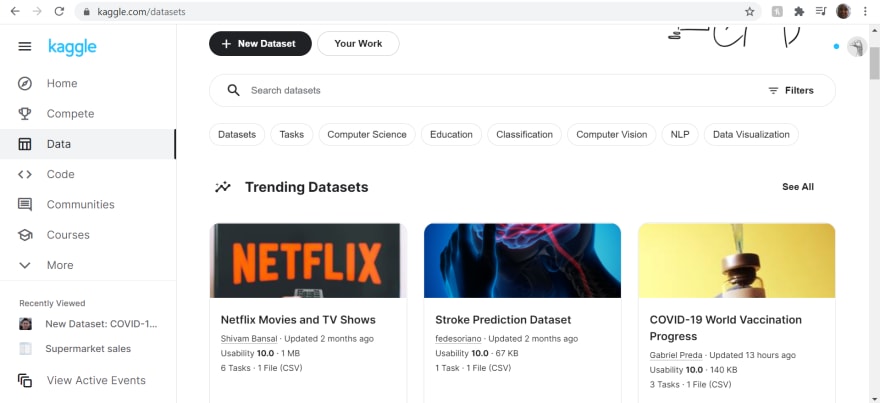Reload the page with refresh icon
This screenshot has width=880, height=403.
click(x=59, y=11)
